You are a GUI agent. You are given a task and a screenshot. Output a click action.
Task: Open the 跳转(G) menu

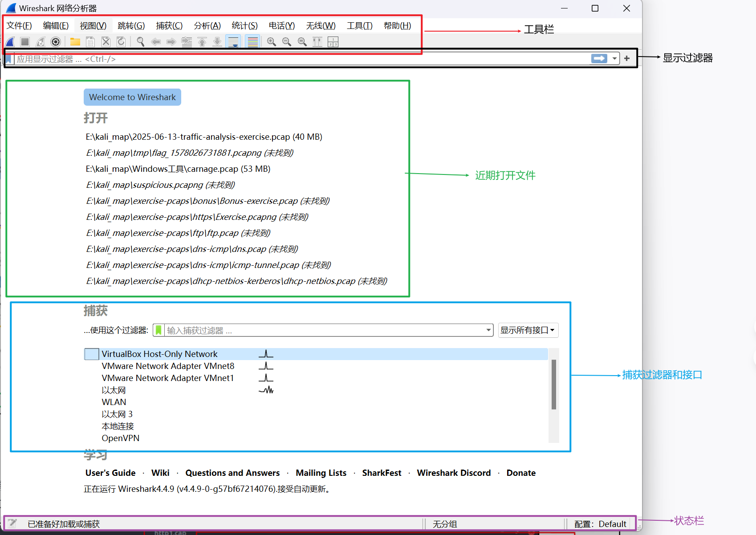tap(131, 26)
